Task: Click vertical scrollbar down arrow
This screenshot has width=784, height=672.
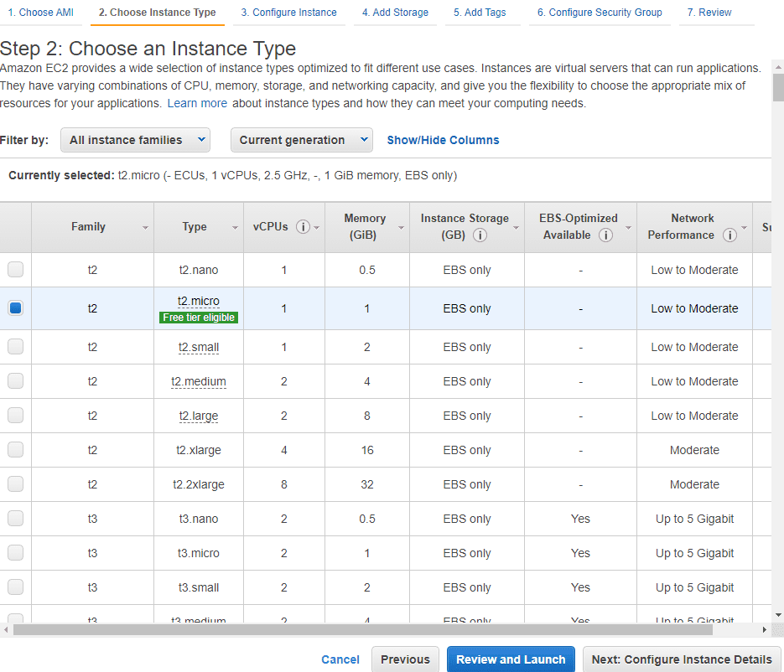Action: pos(778,615)
